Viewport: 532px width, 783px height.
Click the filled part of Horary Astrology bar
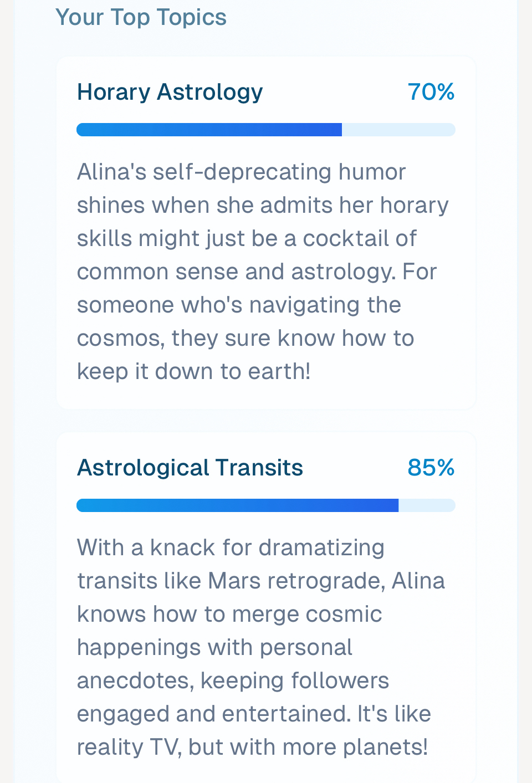[209, 130]
